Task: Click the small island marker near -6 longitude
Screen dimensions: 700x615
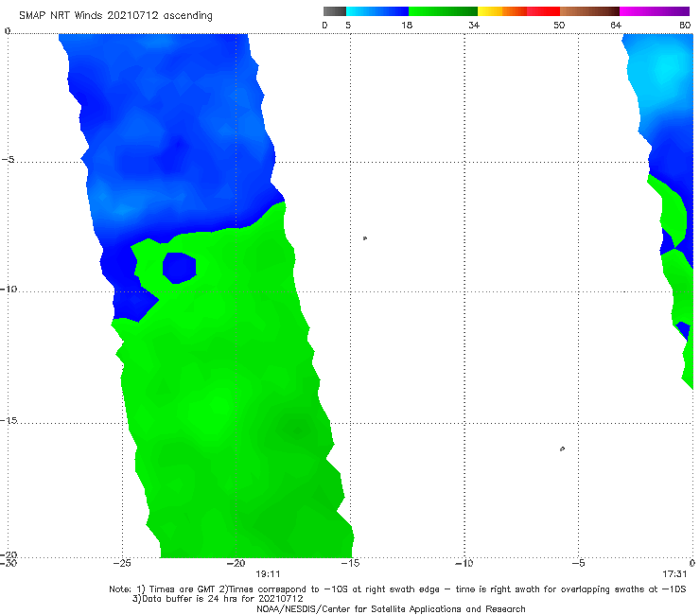Action: [x=562, y=448]
